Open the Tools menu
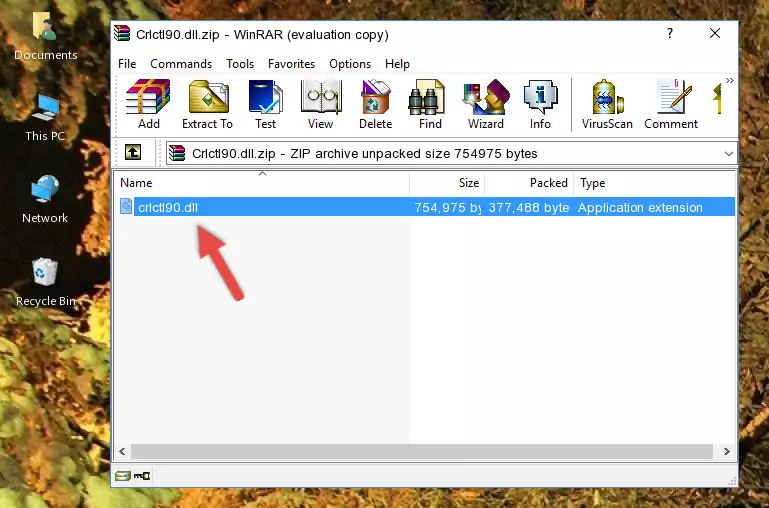This screenshot has width=769, height=508. (240, 64)
